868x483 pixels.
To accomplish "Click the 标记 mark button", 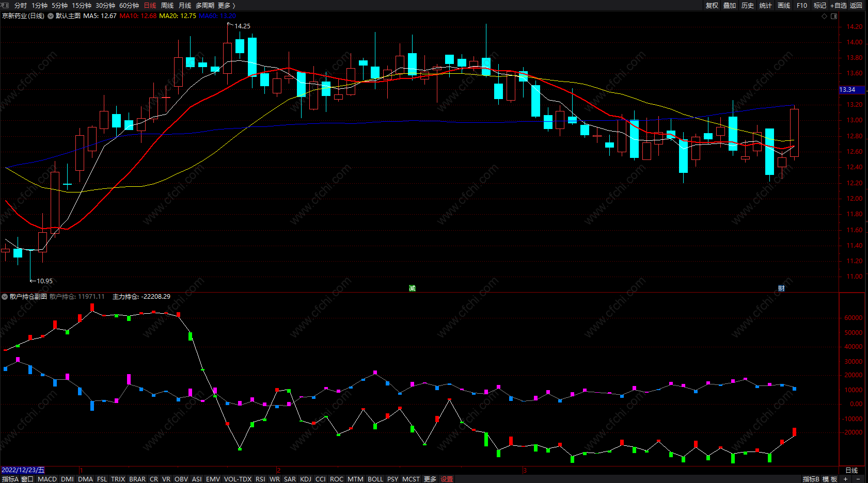I will 820,5.
